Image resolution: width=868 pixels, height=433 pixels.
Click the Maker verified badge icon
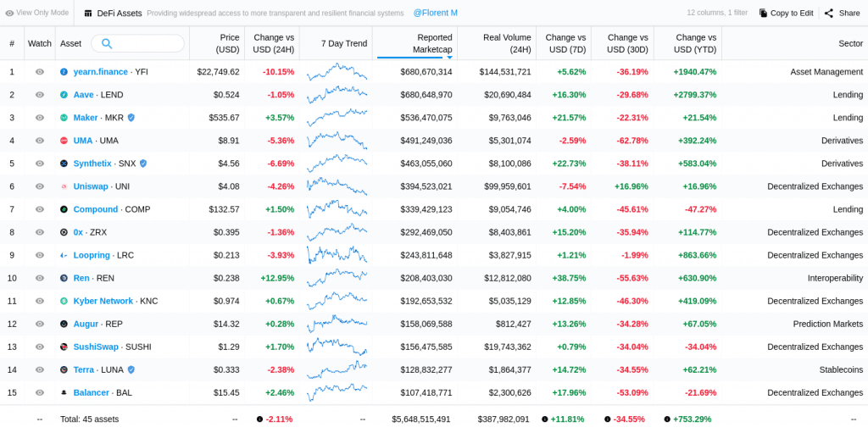[131, 118]
